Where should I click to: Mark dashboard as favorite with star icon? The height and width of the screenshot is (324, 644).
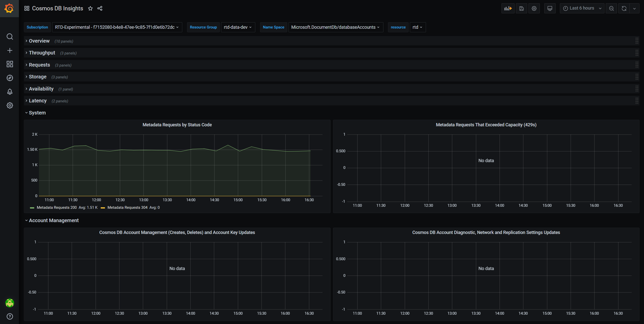pyautogui.click(x=90, y=8)
